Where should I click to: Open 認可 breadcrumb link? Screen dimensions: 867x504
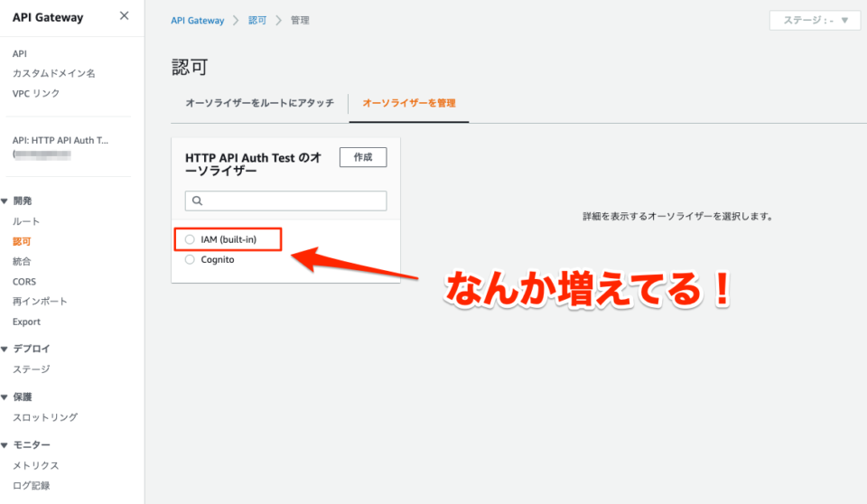pos(257,21)
